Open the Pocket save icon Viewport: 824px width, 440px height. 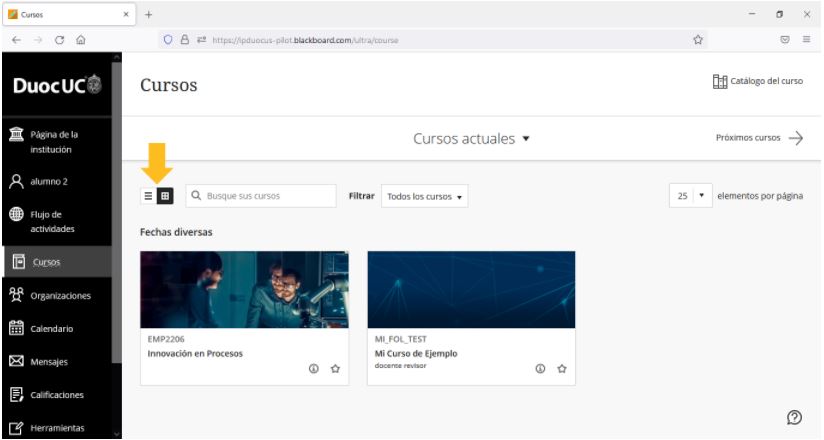[785, 40]
